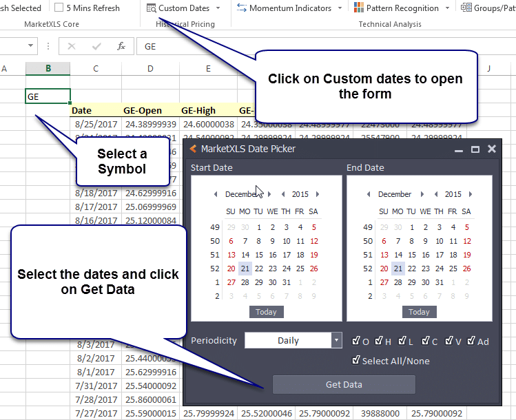Click the Date header cell
The image size is (516, 420).
pos(96,111)
